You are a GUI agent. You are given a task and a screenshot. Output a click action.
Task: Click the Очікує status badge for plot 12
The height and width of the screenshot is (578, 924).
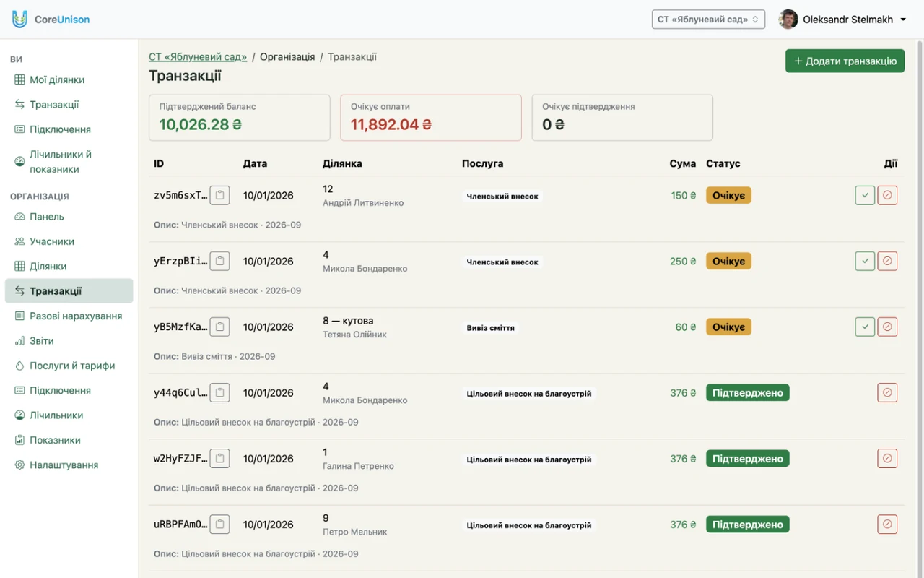coord(728,195)
